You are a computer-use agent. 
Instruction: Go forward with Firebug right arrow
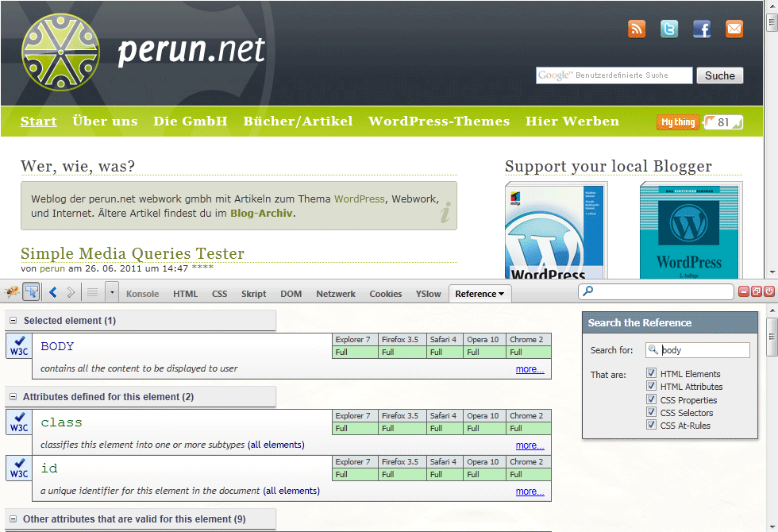(x=71, y=292)
